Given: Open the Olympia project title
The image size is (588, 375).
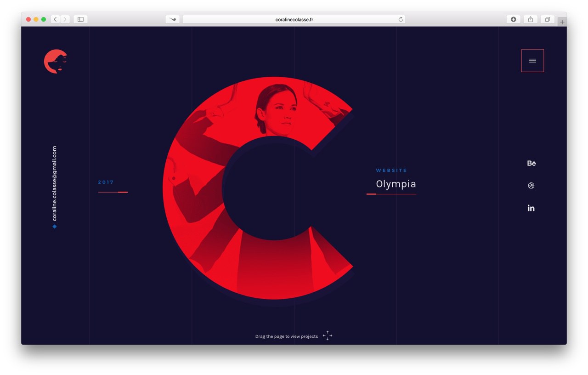Looking at the screenshot, I should (396, 184).
